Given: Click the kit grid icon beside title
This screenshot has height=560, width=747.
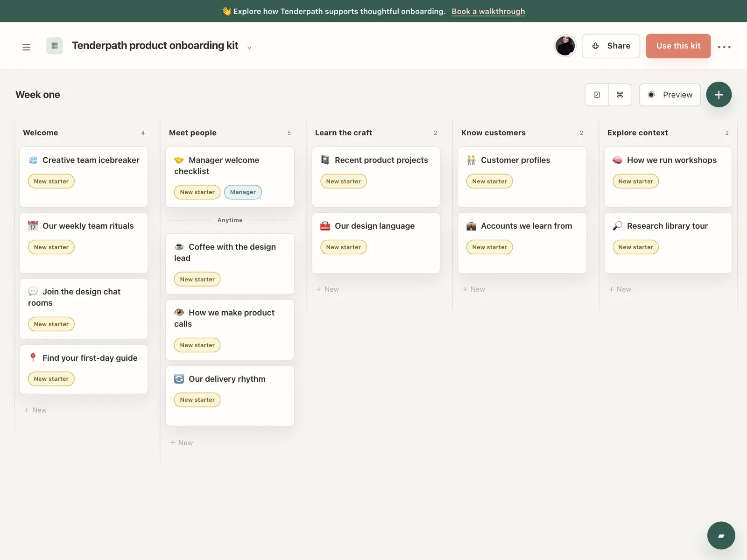Looking at the screenshot, I should coord(55,46).
